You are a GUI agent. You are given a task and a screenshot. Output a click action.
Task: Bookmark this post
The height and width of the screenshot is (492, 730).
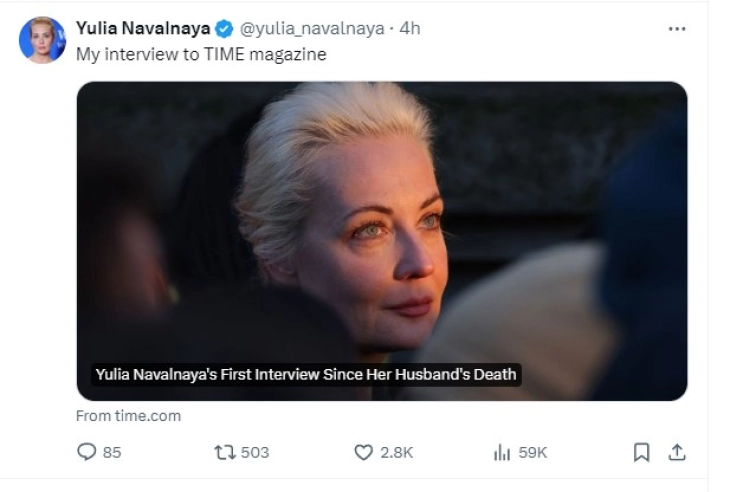point(642,453)
